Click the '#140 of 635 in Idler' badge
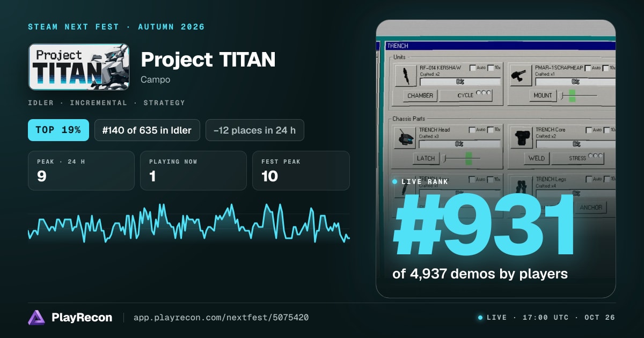Image resolution: width=644 pixels, height=338 pixels. point(147,130)
